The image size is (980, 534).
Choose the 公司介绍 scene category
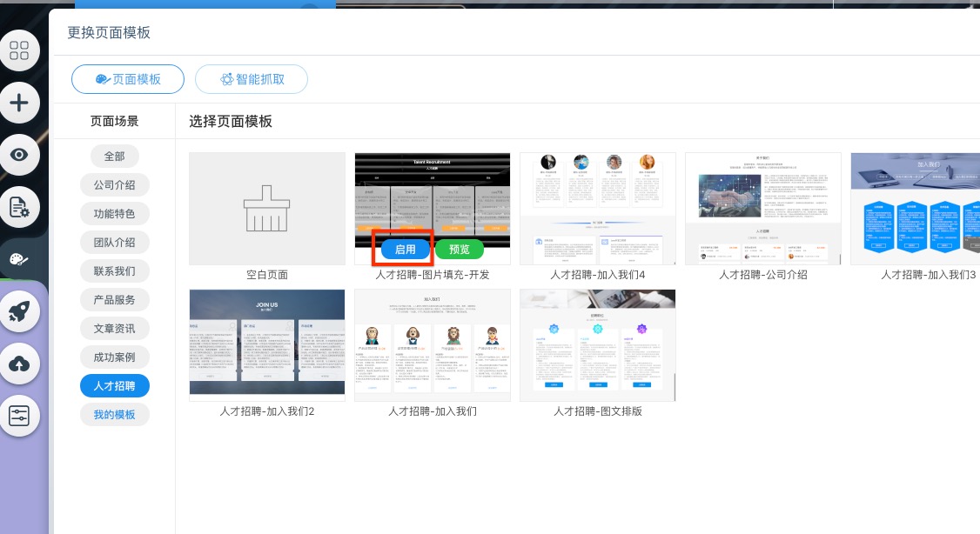click(114, 185)
